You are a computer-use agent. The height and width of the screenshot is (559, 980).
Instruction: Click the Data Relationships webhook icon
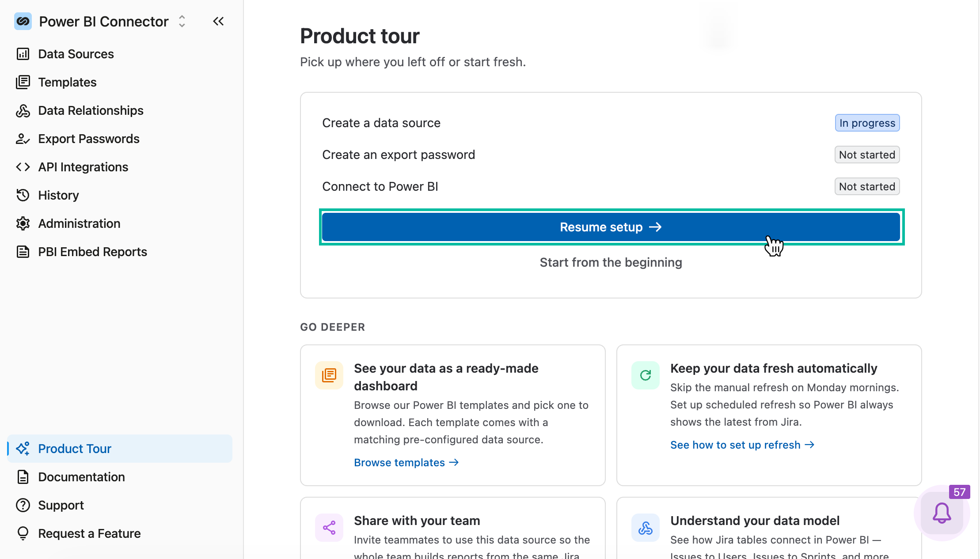click(x=23, y=110)
